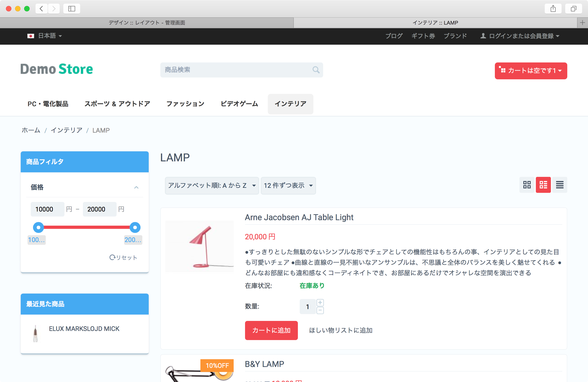Toggle the browser sidebar icon
The width and height of the screenshot is (588, 382).
[72, 9]
